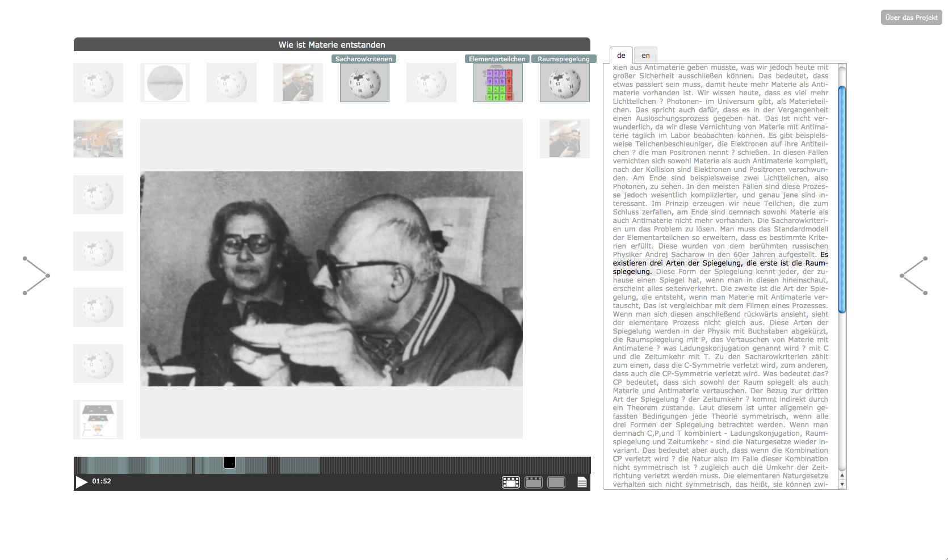Viewport: 948px width, 560px height.
Task: Click the scroll down arrow of the transcript
Action: (x=842, y=485)
